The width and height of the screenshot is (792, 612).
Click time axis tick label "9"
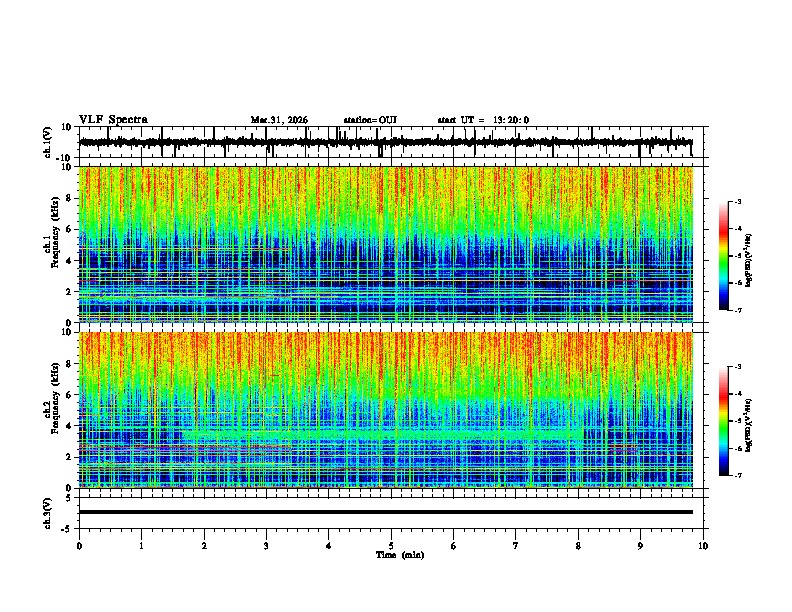coord(640,546)
